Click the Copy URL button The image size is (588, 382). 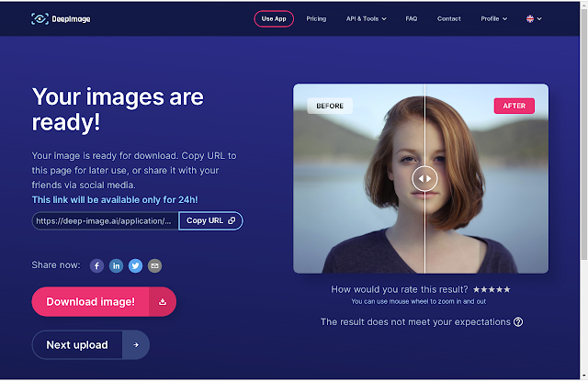210,220
